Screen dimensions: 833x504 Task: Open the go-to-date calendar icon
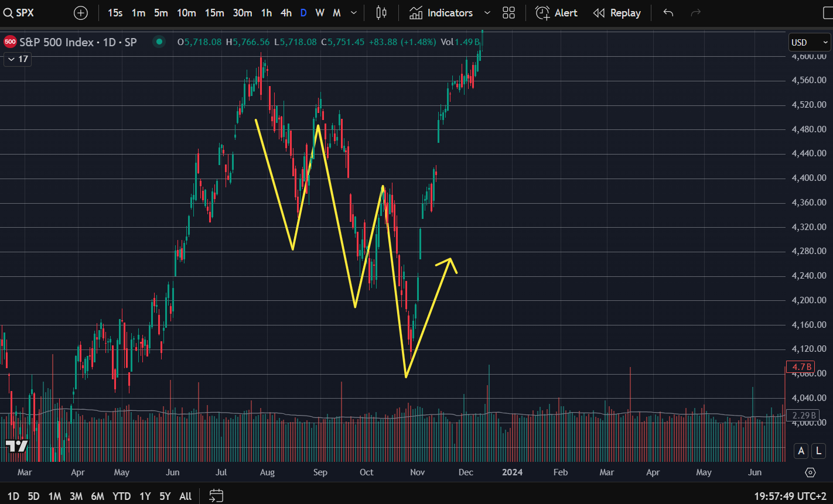(216, 496)
